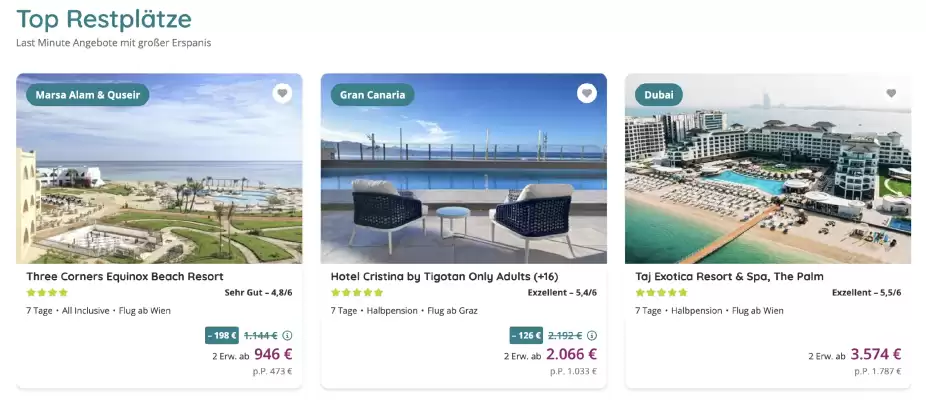Click the -198 € discount badge
The width and height of the screenshot is (926, 400).
point(221,335)
